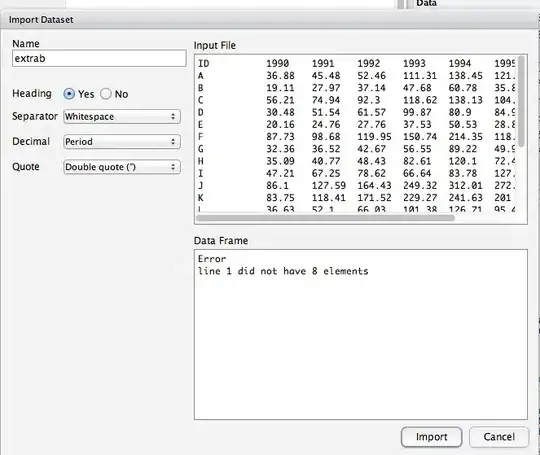Click the ID header in Input File

point(204,64)
